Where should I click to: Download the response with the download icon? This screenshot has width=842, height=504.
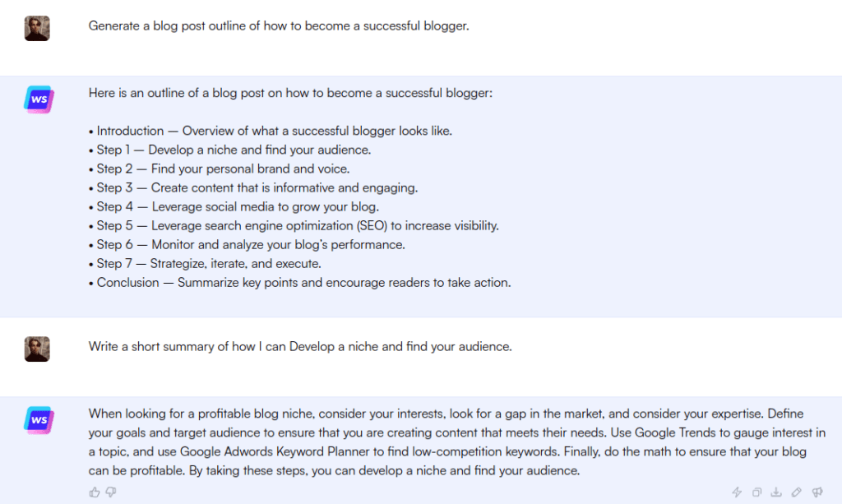coord(776,492)
